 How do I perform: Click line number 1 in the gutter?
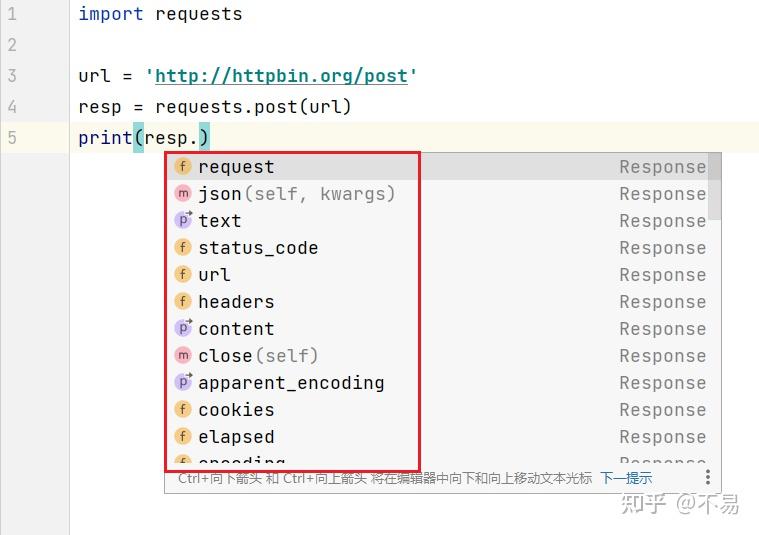(12, 14)
